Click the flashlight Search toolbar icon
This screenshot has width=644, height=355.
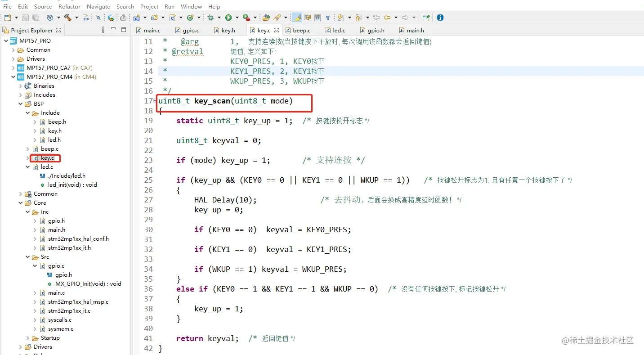(x=277, y=18)
